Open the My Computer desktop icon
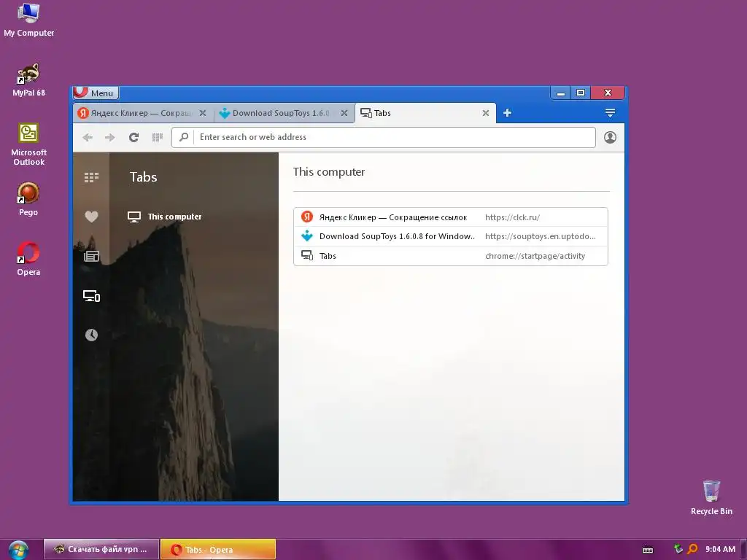 coord(28,20)
